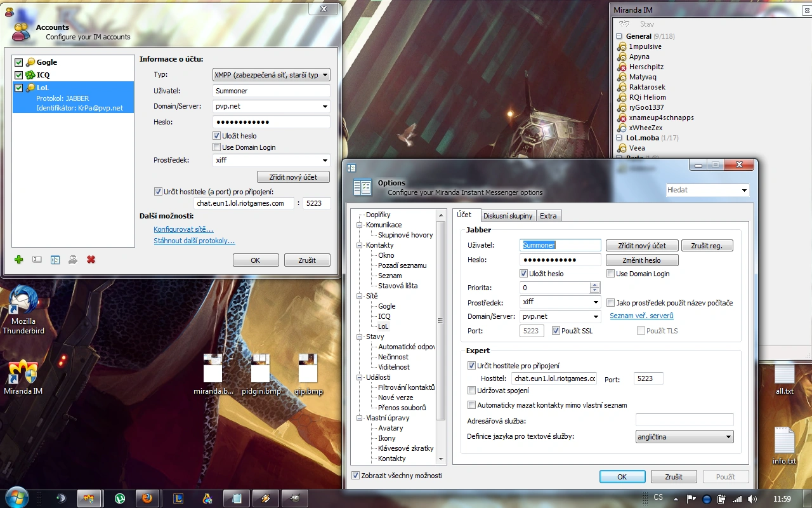This screenshot has height=508, width=812.
Task: Click the Firefox icon in the taskbar
Action: coord(147,498)
